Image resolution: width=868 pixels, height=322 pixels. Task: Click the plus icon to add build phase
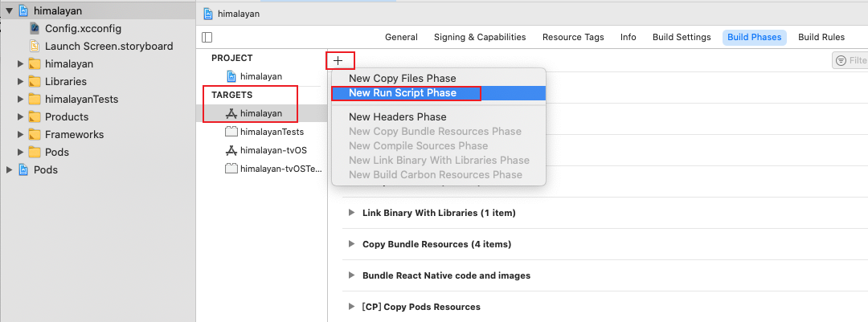(x=338, y=60)
